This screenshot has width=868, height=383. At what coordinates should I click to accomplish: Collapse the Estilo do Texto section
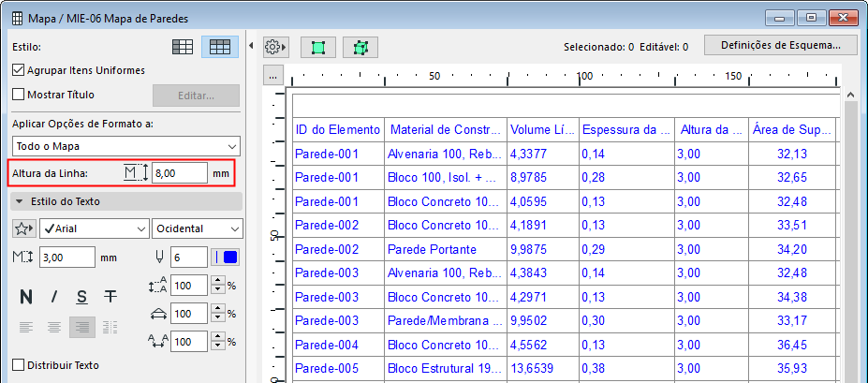[x=126, y=201]
